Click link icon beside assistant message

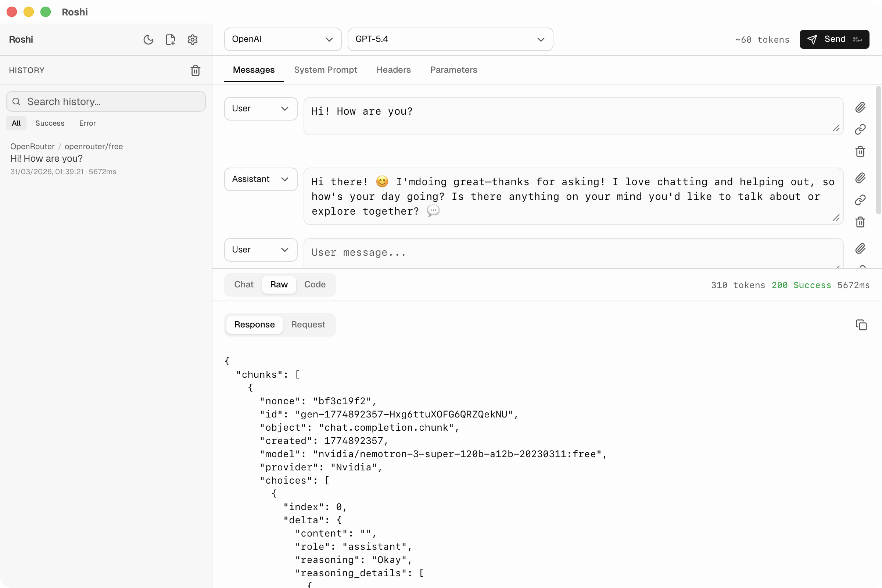[x=860, y=200]
